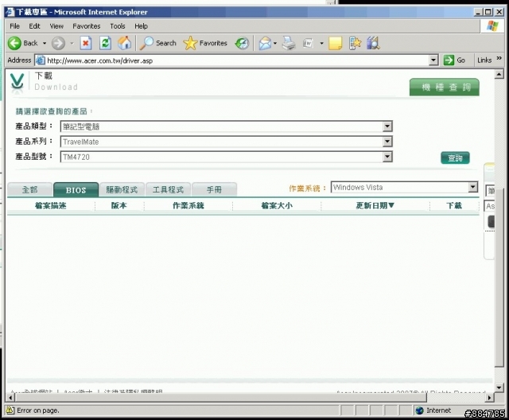
Task: Click horizontal scrollbar right arrow
Action: pyautogui.click(x=489, y=397)
